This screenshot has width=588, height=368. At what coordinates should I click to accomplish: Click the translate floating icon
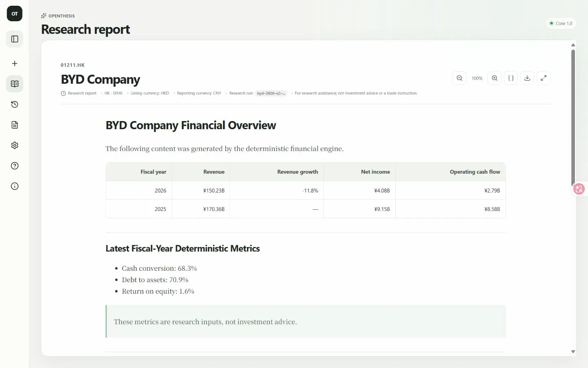pos(579,189)
